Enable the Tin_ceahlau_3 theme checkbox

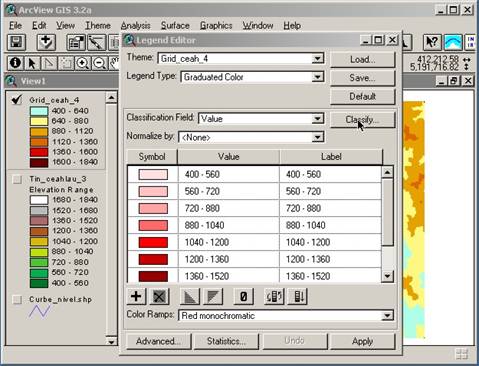click(x=17, y=179)
